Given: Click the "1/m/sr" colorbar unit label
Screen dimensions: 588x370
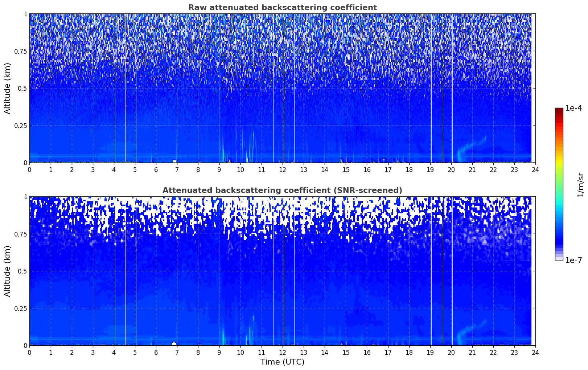Looking at the screenshot, I should [x=580, y=184].
